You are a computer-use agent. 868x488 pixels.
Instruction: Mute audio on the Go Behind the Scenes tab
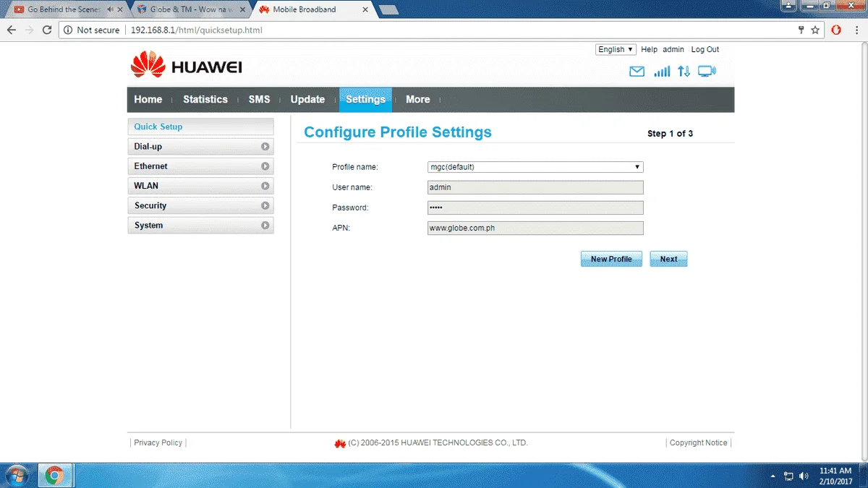pos(109,9)
